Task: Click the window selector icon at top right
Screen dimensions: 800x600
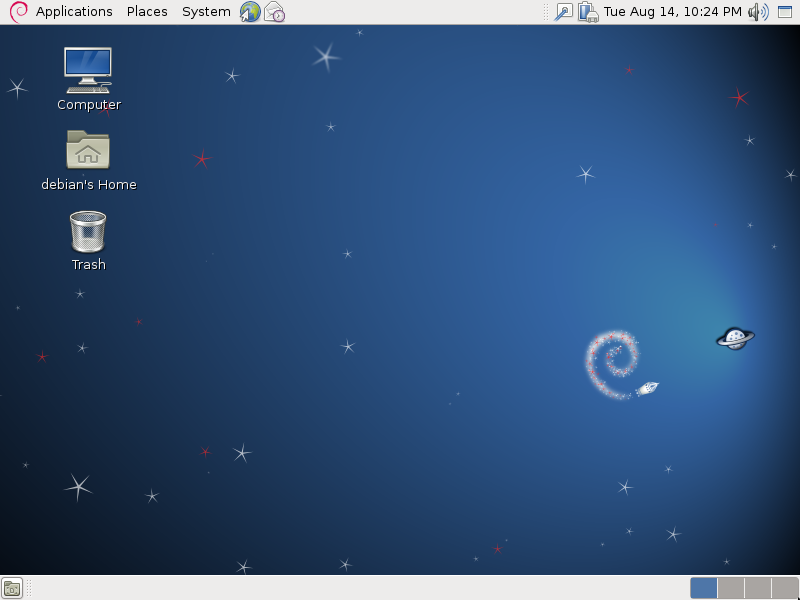Action: tap(785, 12)
